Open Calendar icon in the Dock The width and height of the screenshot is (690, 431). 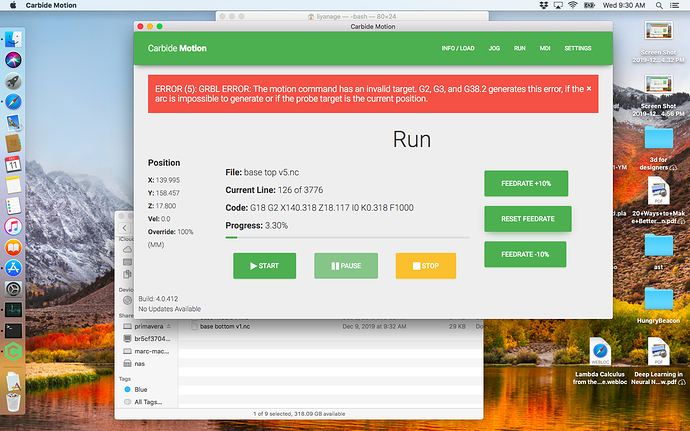(13, 164)
